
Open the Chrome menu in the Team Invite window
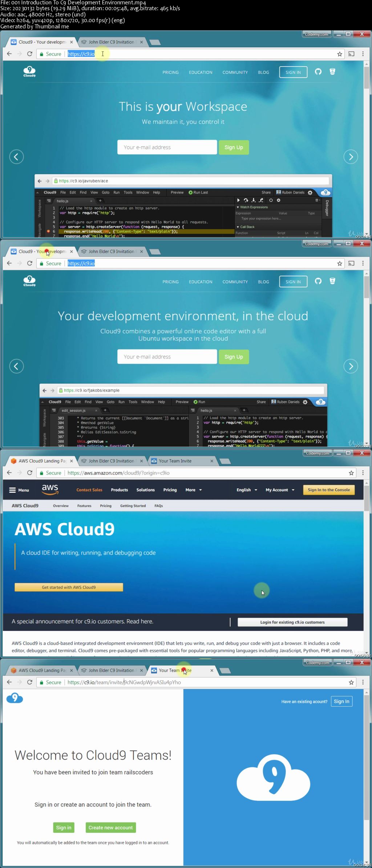tap(363, 682)
